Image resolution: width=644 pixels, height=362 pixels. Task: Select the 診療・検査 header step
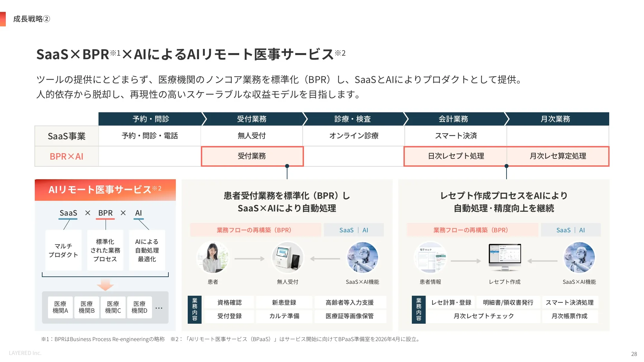(x=353, y=119)
